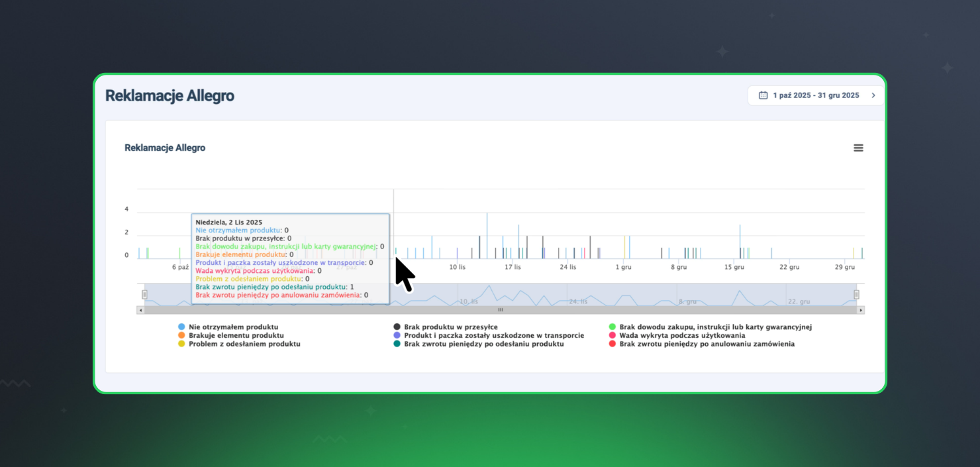Click the horizontal scrollbar thumb below navigator
980x467 pixels.
pyautogui.click(x=501, y=310)
